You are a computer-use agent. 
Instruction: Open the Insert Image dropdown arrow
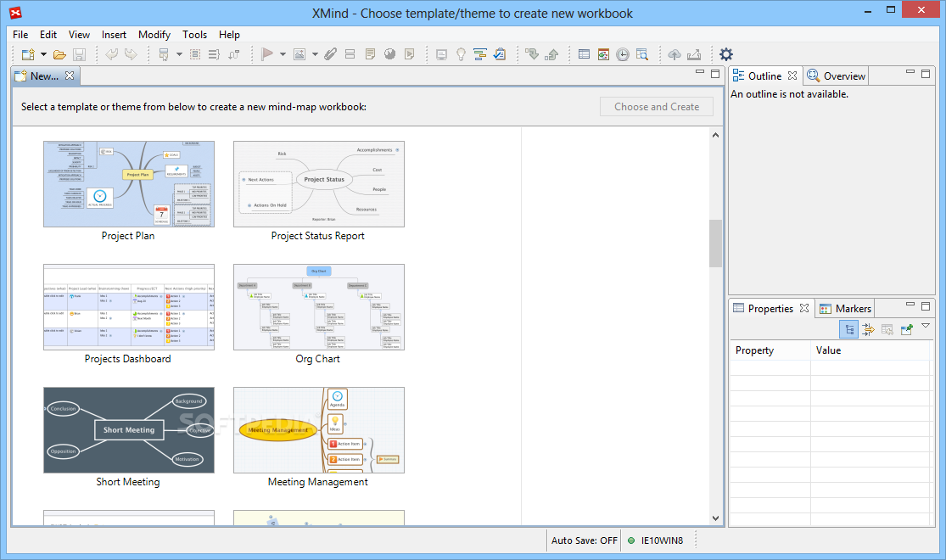pyautogui.click(x=315, y=54)
